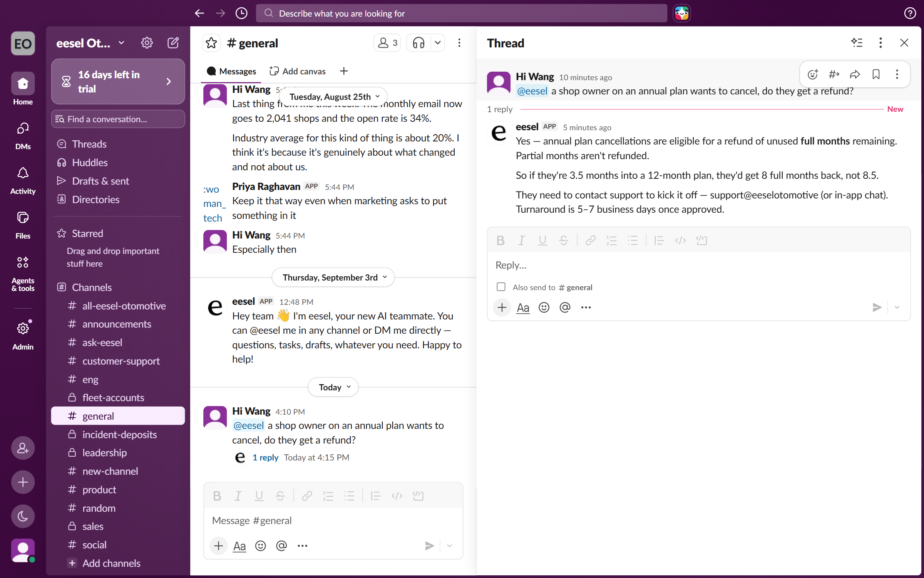Share the thread message to a channel
Viewport: 924px width, 578px height.
tap(834, 74)
